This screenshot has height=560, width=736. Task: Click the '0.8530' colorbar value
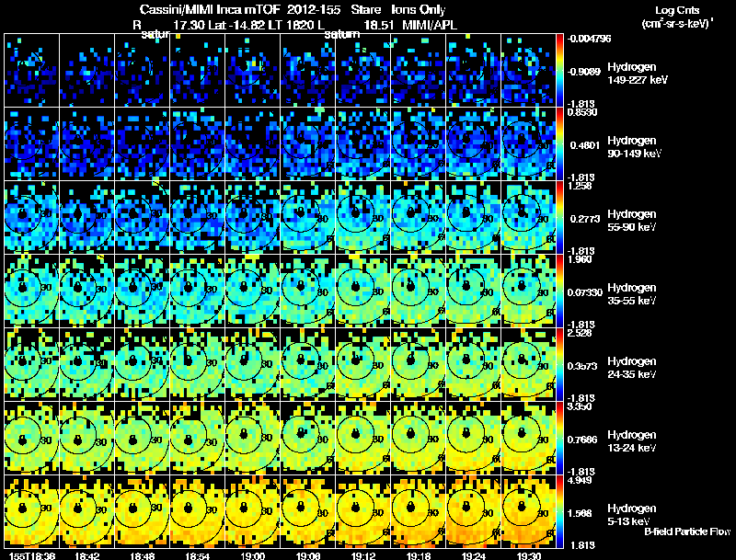(x=582, y=112)
